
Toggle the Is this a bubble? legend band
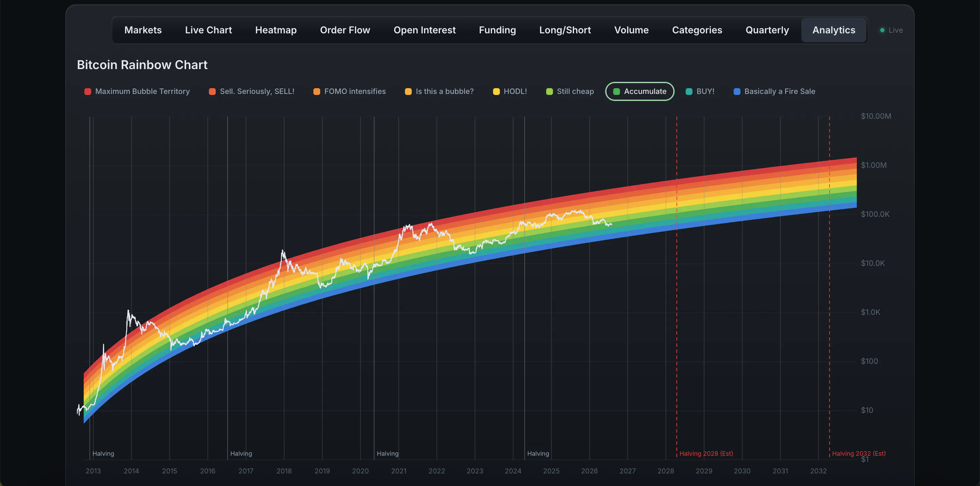439,91
